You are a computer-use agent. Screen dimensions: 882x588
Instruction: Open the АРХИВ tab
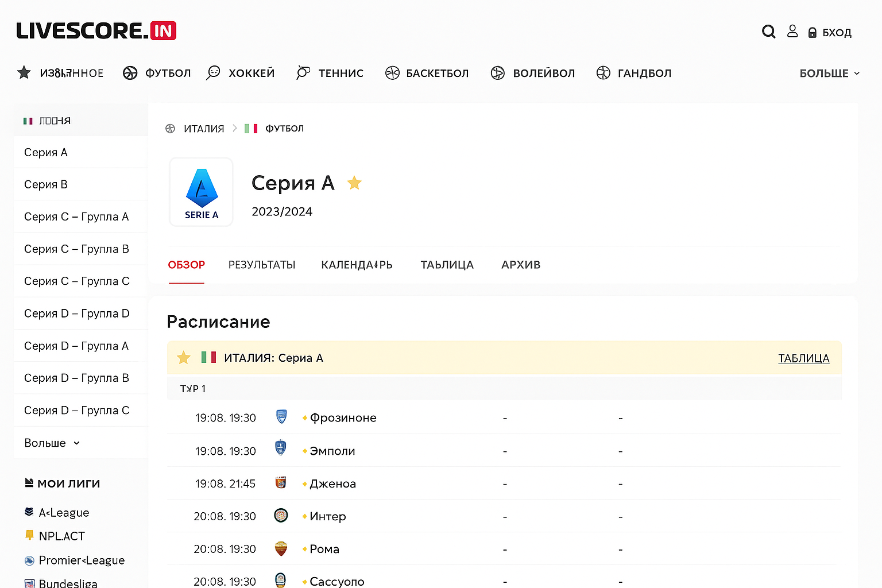520,265
